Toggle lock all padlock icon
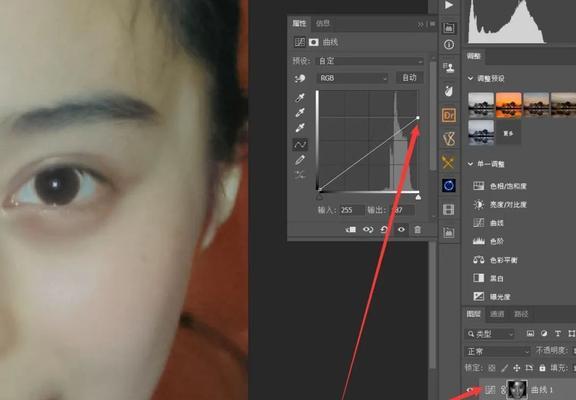576x400 pixels. 542,368
